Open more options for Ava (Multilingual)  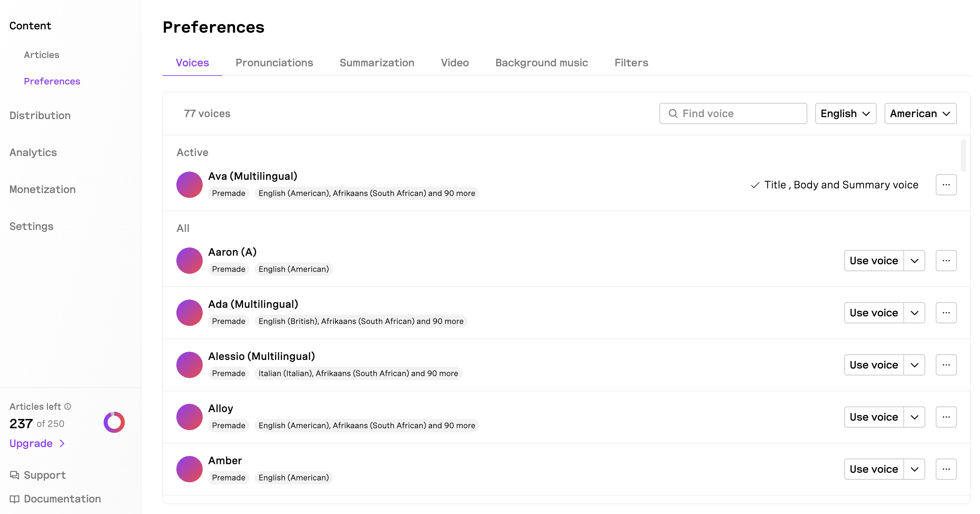[946, 185]
